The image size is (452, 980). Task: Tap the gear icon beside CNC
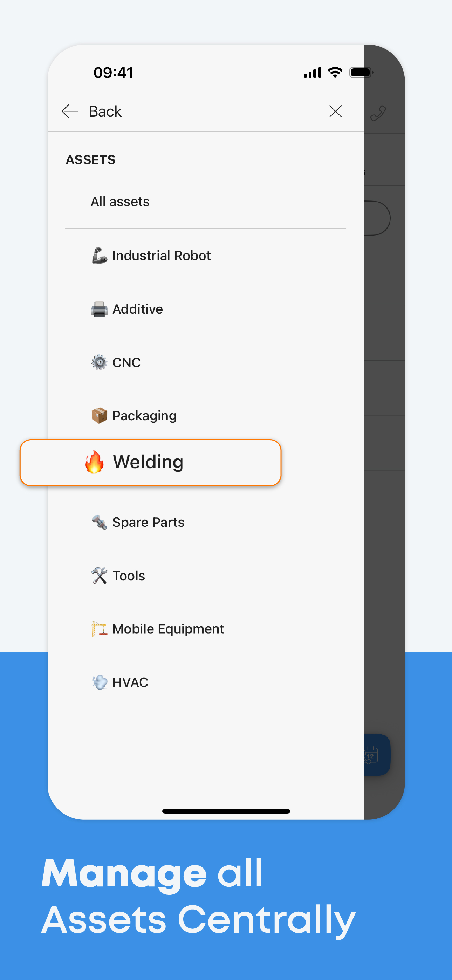[99, 362]
